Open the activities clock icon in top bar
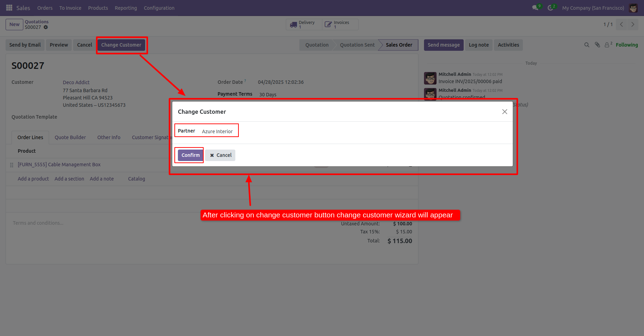 pos(550,8)
